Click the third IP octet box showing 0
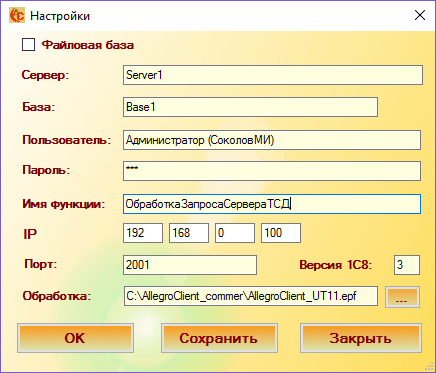436x373 pixels. pos(235,233)
